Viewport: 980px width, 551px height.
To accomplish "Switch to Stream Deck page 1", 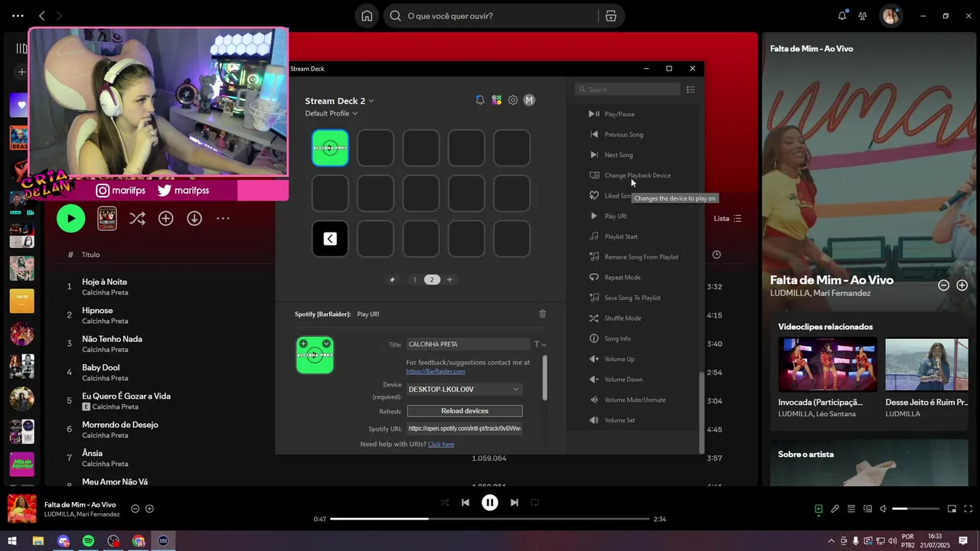I will click(415, 280).
